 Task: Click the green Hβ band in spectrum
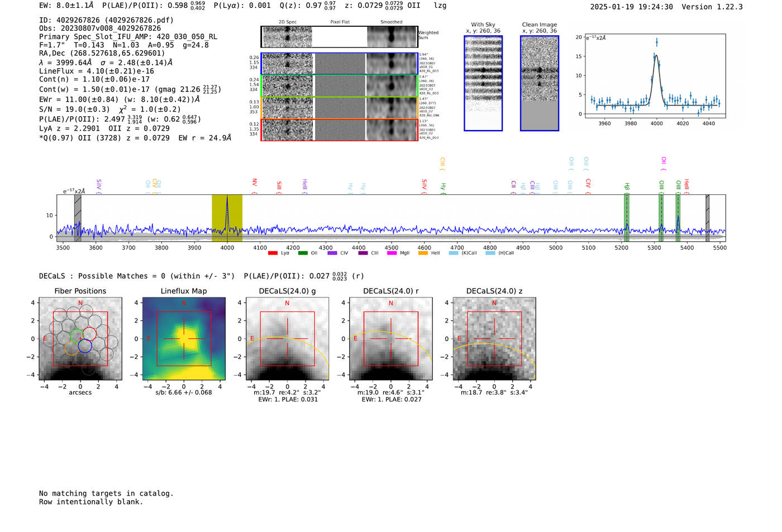[x=627, y=218]
